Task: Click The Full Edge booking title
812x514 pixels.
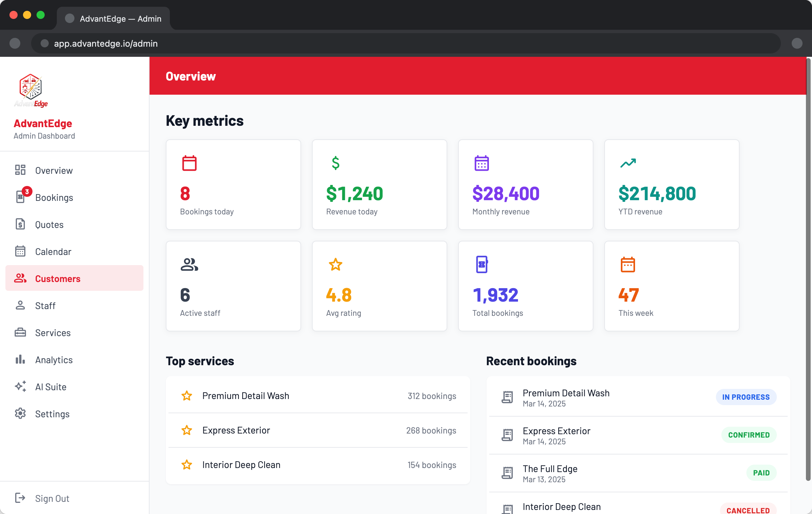Action: point(550,469)
